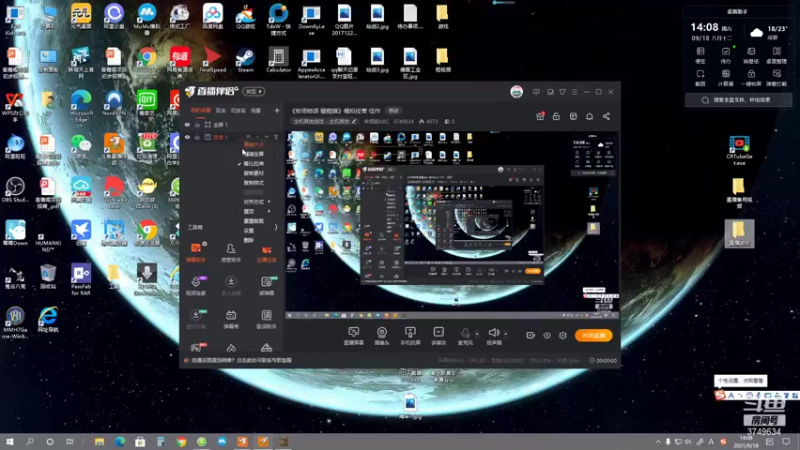Add a 直播屏幕 screen capture source
The image size is (800, 450).
click(353, 336)
